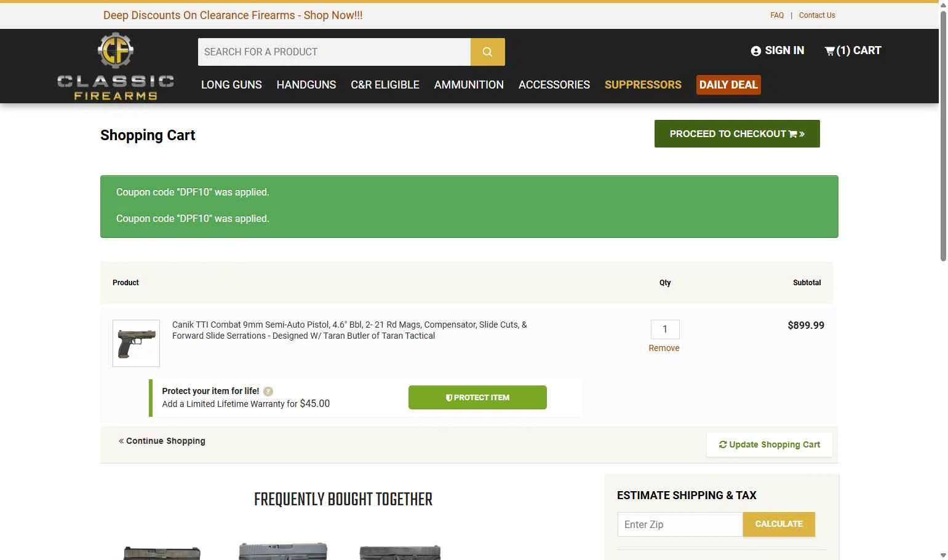
Task: Open the C&R ELIGIBLE menu
Action: pyautogui.click(x=385, y=85)
